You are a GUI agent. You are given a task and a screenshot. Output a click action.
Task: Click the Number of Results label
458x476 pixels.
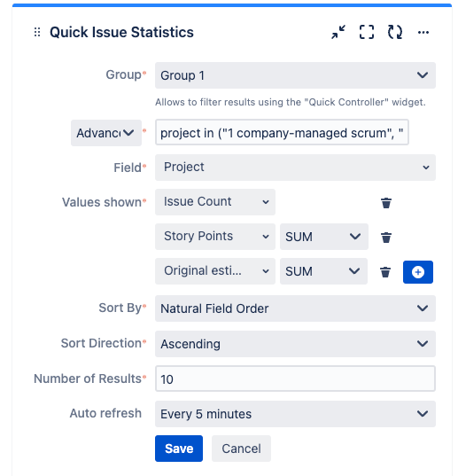tap(88, 378)
